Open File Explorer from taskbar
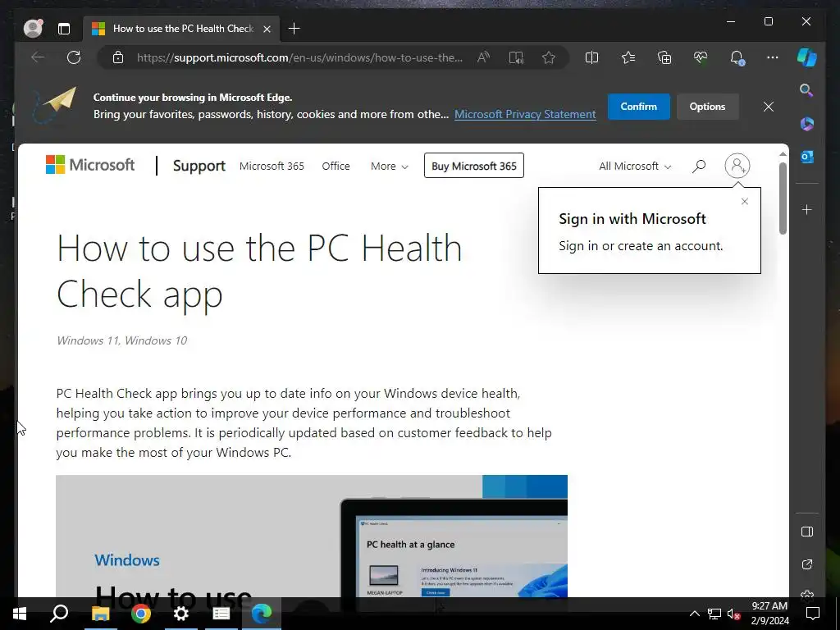 pos(100,614)
